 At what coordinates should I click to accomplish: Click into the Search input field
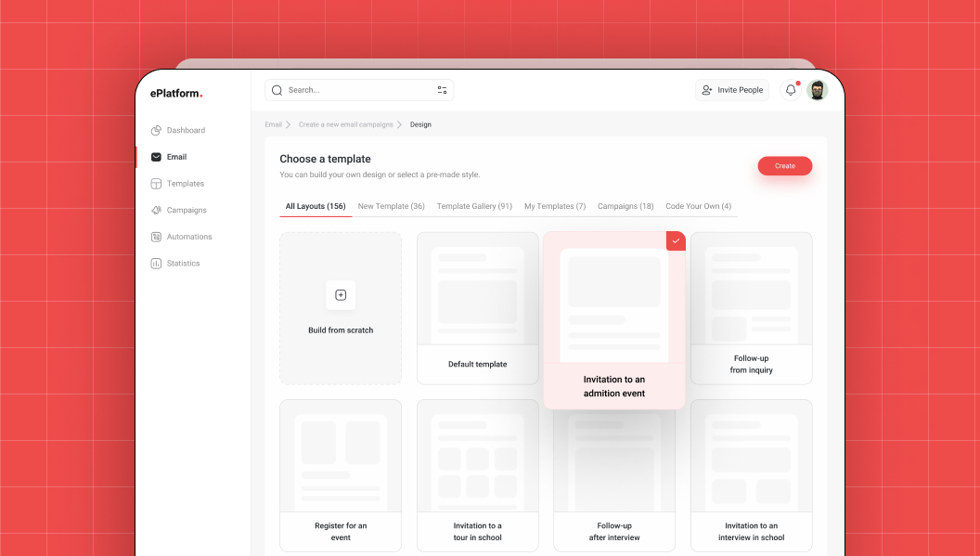coord(357,90)
